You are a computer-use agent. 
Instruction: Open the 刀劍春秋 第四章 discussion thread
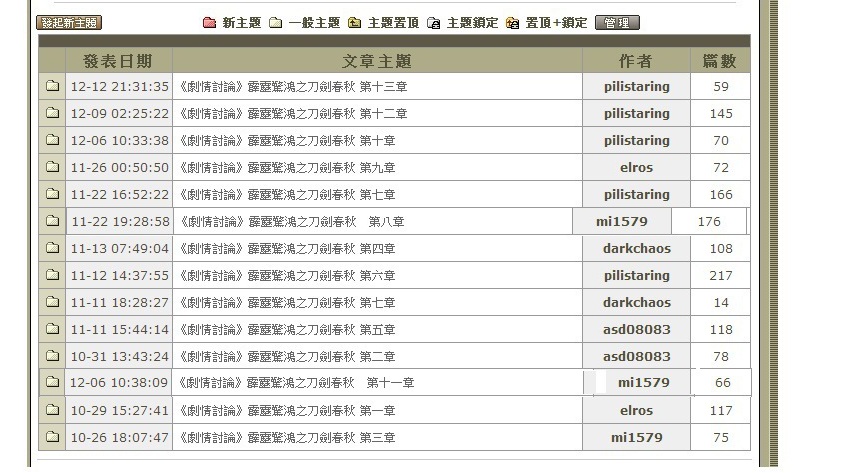click(287, 249)
